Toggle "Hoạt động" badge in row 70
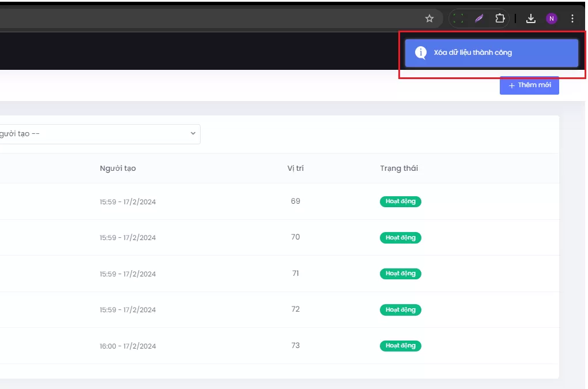Screen dimensions: 588x389 [401, 238]
